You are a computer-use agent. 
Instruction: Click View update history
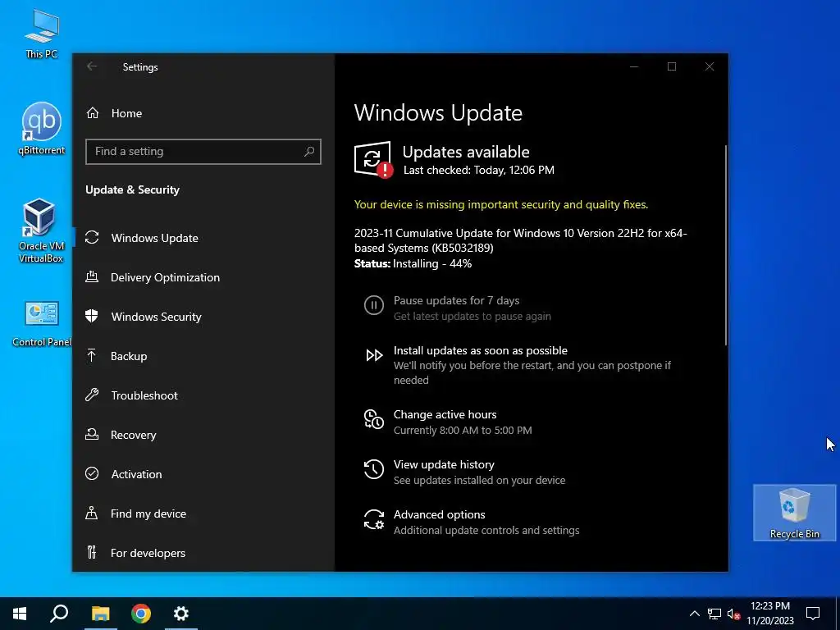tap(444, 464)
